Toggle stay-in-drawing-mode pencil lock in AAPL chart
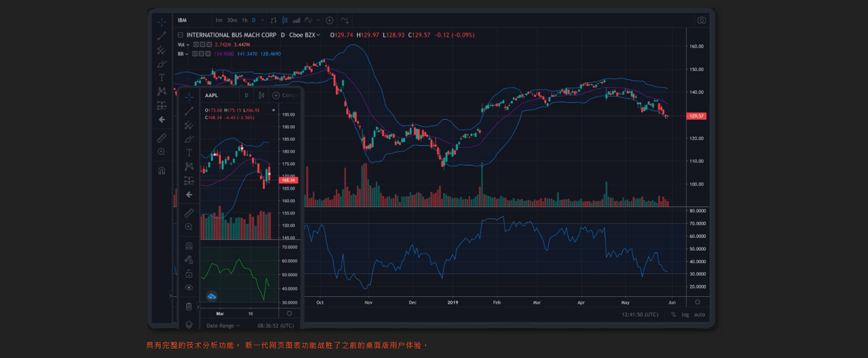The image size is (868, 358). [189, 260]
